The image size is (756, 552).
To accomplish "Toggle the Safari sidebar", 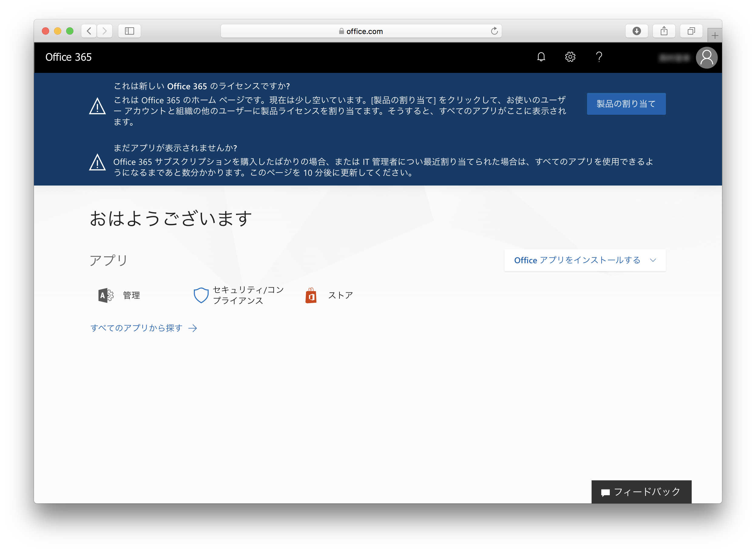I will tap(130, 31).
